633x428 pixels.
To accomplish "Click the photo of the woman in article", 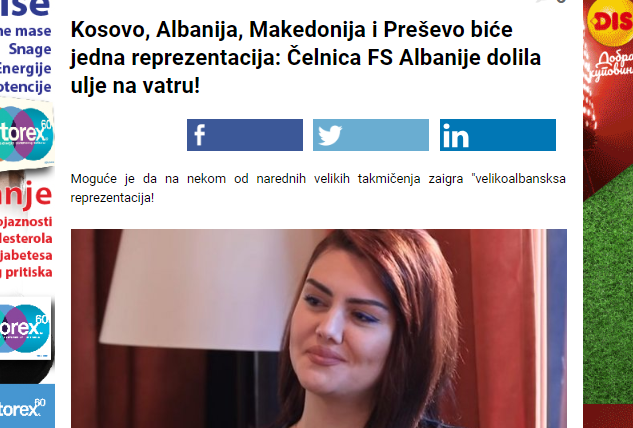I will [x=319, y=328].
